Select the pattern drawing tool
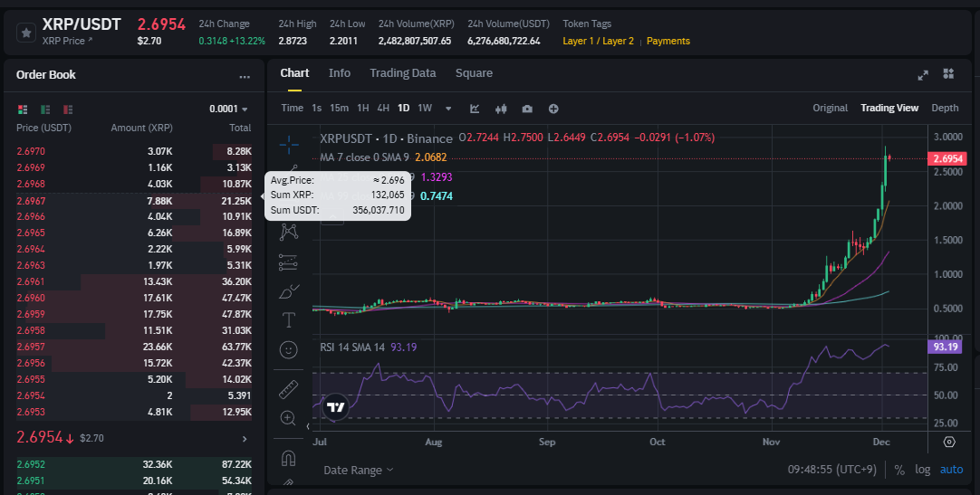The height and width of the screenshot is (495, 980). pyautogui.click(x=289, y=232)
